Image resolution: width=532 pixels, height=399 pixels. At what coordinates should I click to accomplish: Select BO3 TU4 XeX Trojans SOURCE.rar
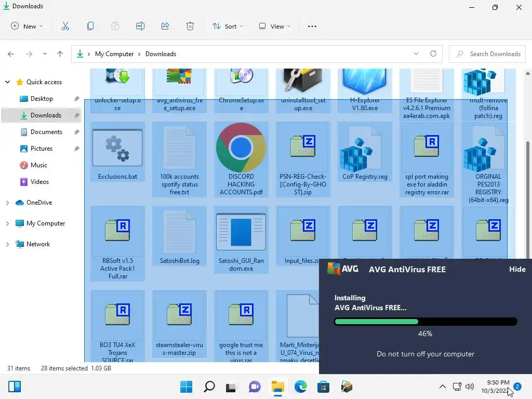[x=118, y=326]
